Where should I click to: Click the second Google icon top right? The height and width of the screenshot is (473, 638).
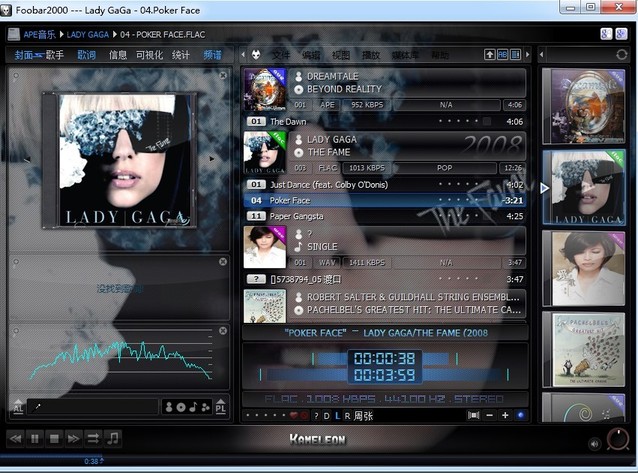point(621,34)
